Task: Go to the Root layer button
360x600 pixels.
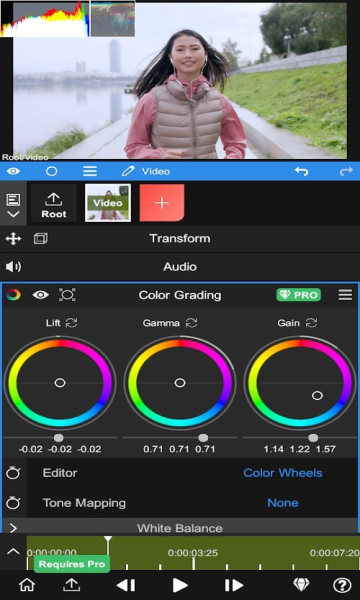Action: (x=54, y=203)
